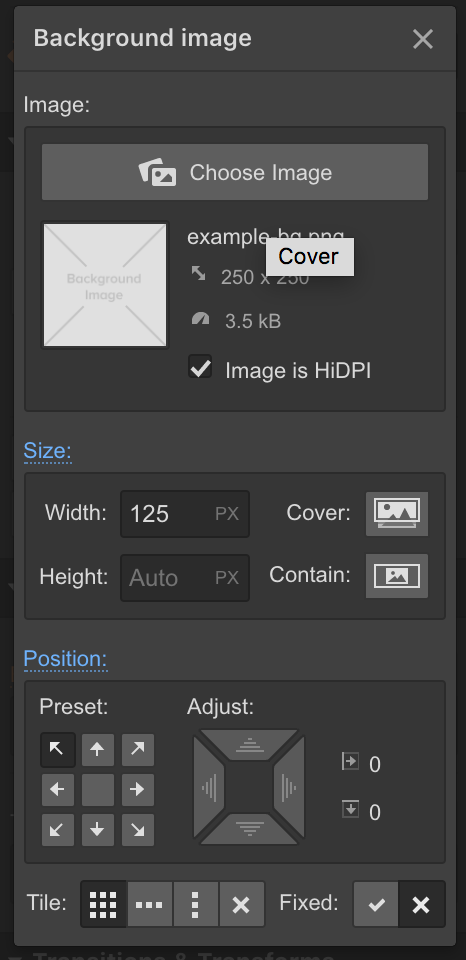The image size is (466, 960).
Task: Click the horizontal offset arrow icon
Action: click(350, 762)
